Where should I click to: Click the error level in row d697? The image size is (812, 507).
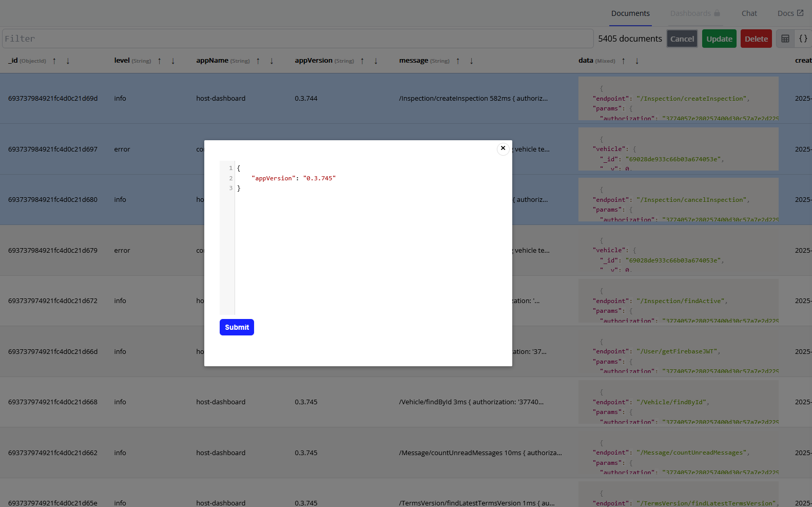coord(122,149)
